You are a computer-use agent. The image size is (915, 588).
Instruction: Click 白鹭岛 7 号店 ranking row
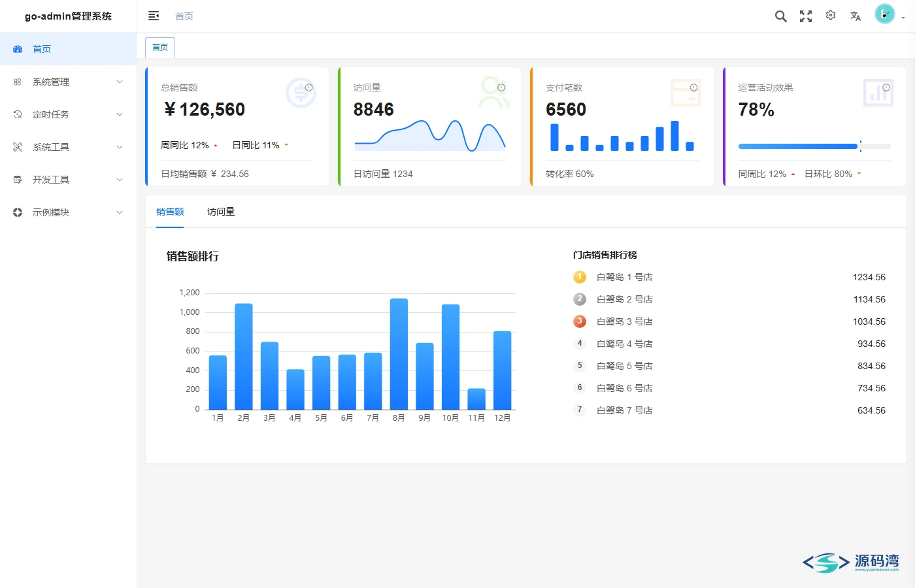(729, 410)
